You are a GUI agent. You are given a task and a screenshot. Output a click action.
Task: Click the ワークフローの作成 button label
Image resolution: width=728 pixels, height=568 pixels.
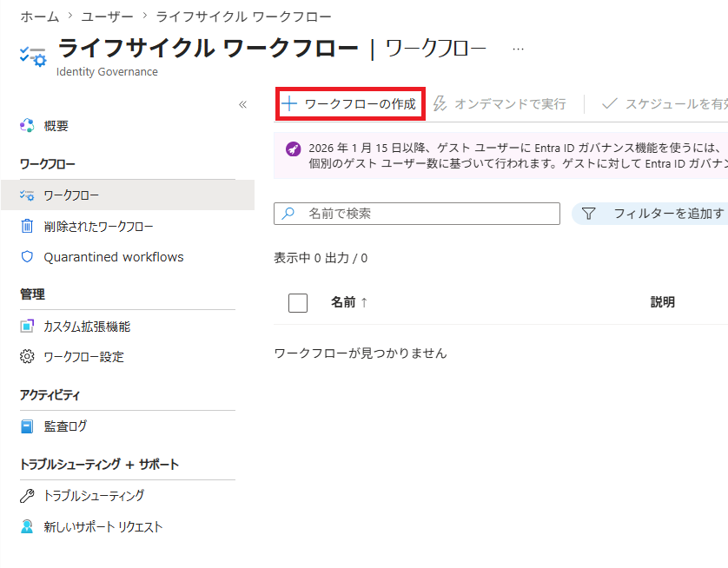click(361, 104)
